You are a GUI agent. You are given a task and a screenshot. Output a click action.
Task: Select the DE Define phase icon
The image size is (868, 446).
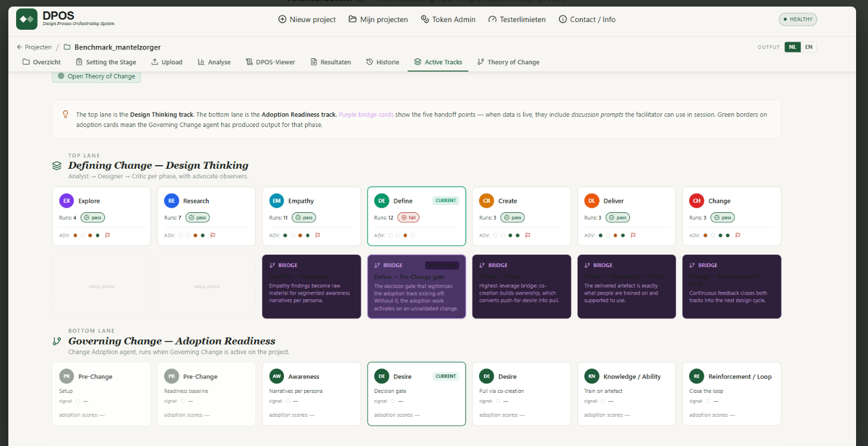tap(382, 201)
